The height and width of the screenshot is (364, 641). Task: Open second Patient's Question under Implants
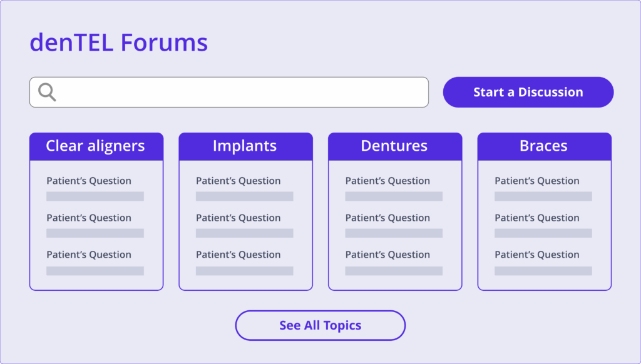click(238, 218)
